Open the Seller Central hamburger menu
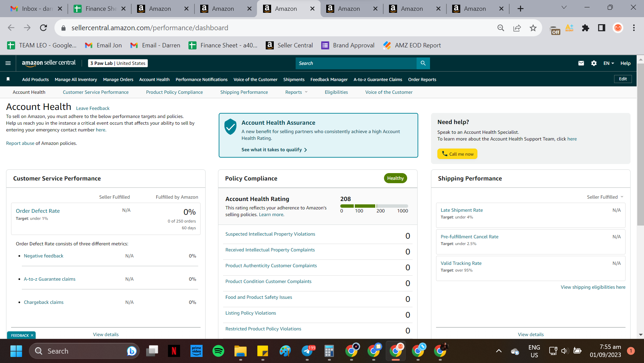The height and width of the screenshot is (363, 644). (x=8, y=63)
